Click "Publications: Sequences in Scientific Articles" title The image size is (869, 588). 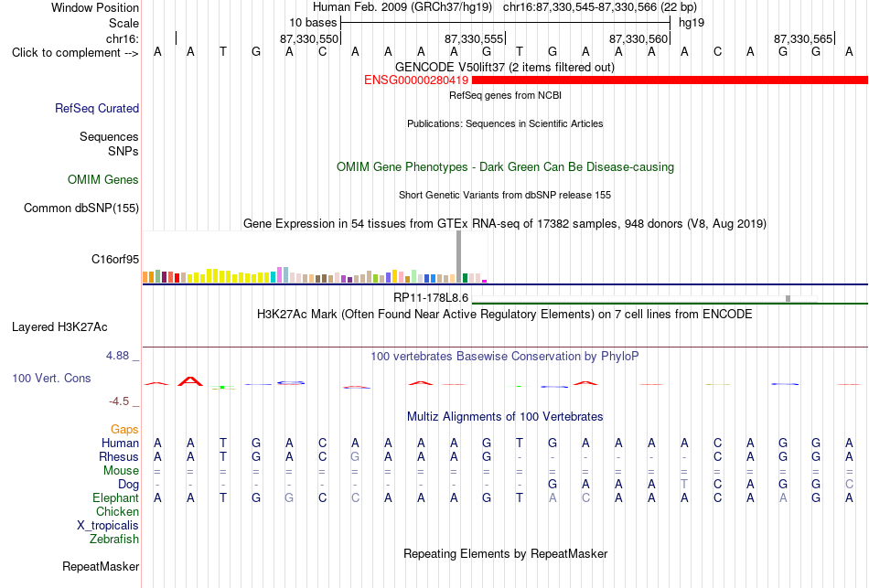pyautogui.click(x=505, y=123)
